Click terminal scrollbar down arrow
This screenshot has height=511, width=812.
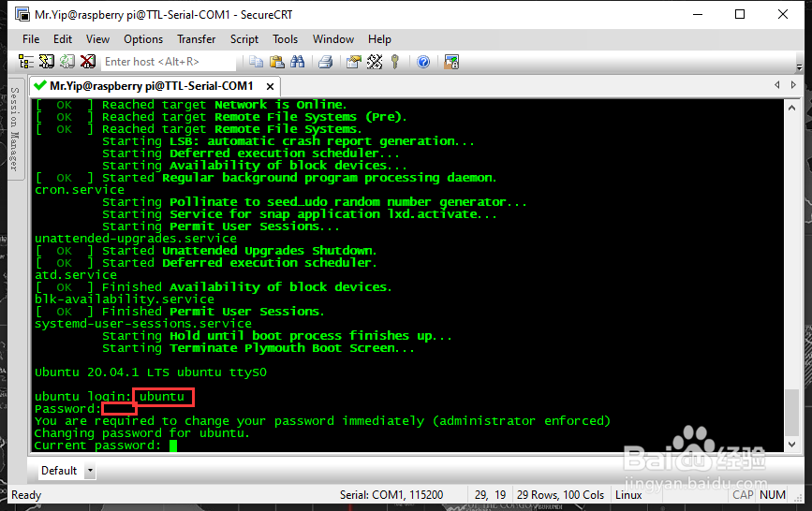[791, 445]
